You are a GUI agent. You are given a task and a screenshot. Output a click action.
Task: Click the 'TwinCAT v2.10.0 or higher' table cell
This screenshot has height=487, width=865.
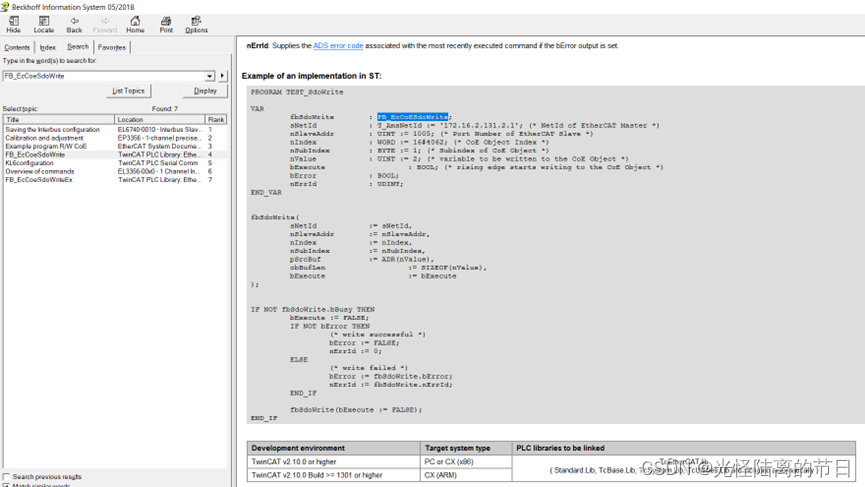click(334, 462)
